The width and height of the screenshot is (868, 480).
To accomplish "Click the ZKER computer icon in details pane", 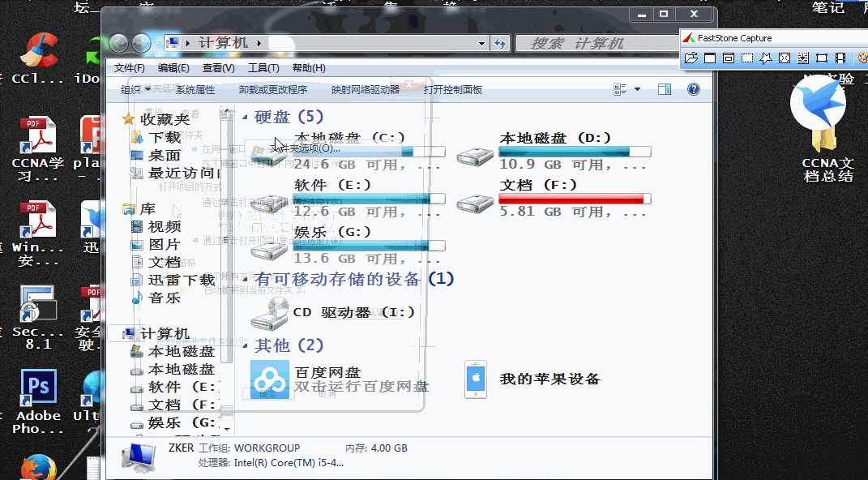I will tap(139, 456).
